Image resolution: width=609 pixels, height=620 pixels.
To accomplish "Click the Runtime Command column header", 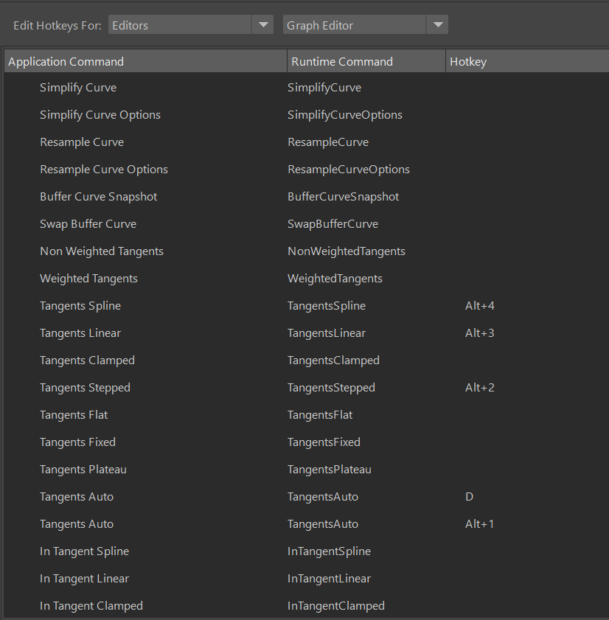I will coord(365,62).
